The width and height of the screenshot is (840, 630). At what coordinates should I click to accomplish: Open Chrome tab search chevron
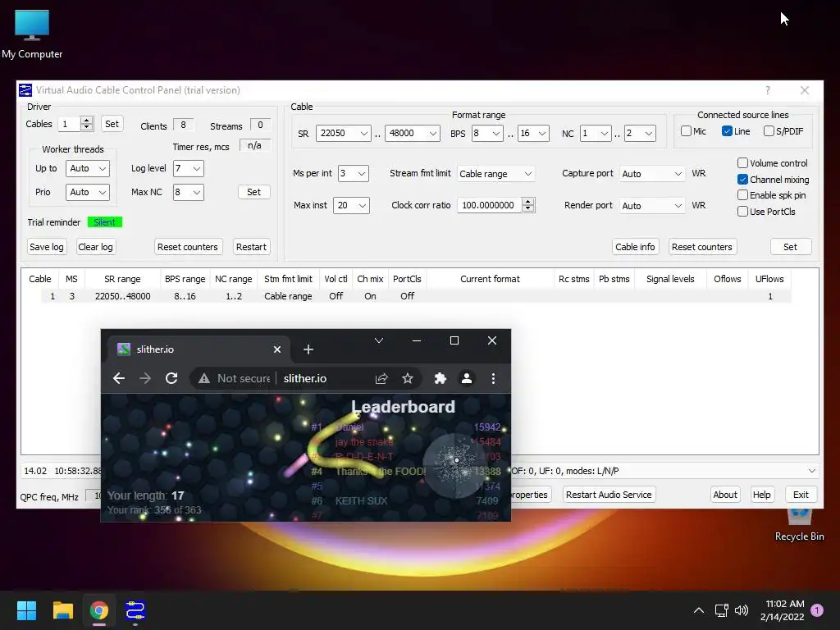379,340
